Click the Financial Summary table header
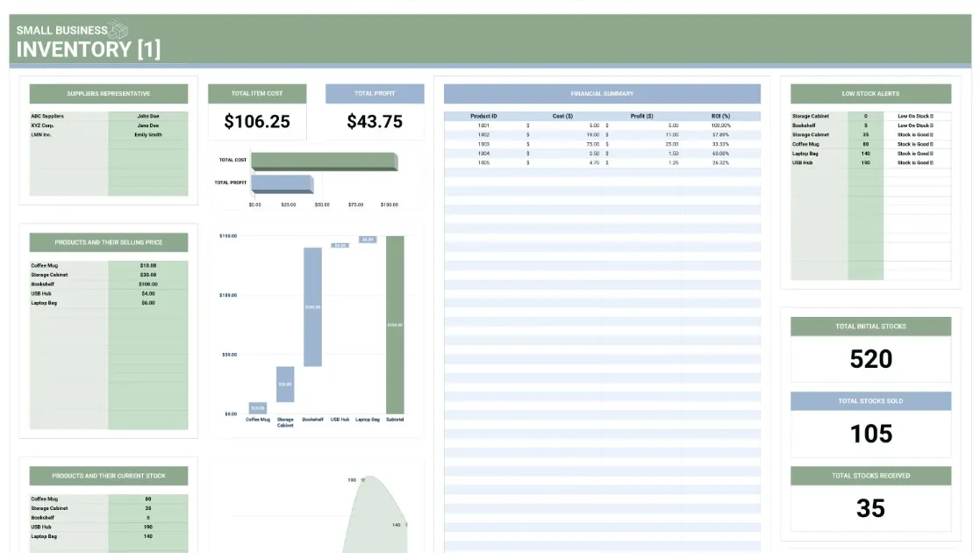The height and width of the screenshot is (553, 980). coord(602,94)
